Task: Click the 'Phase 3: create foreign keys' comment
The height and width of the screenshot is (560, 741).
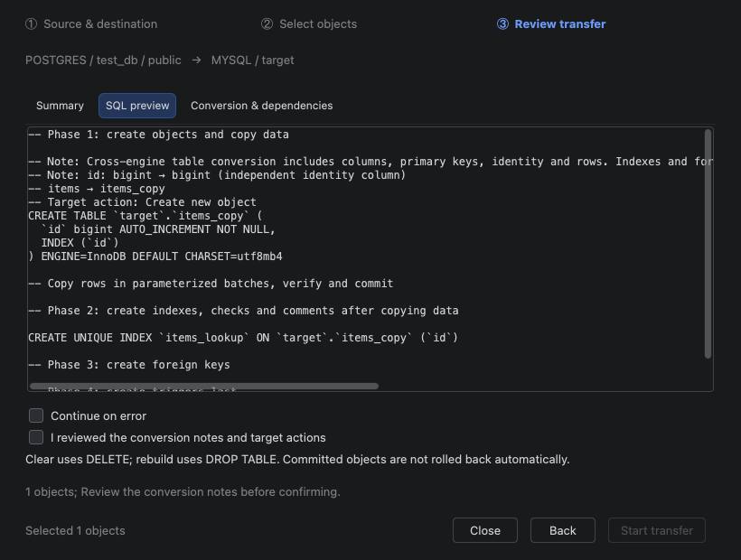Action: pyautogui.click(x=129, y=365)
